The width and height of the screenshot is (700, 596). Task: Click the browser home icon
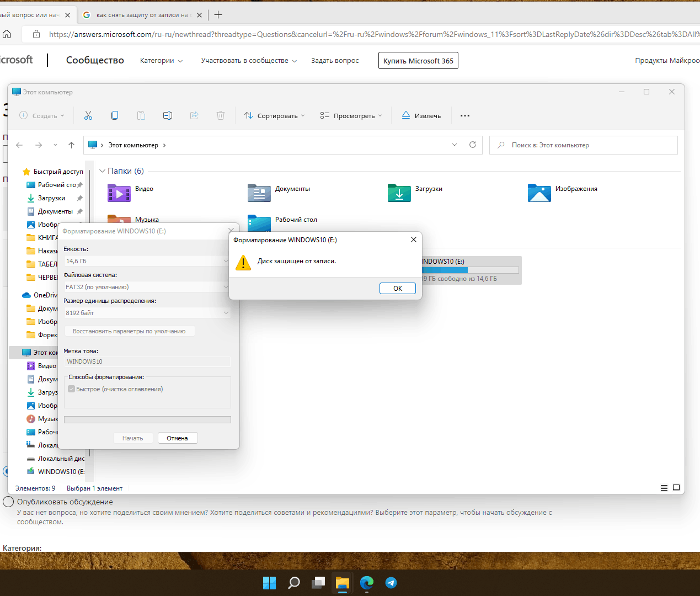[x=7, y=34]
